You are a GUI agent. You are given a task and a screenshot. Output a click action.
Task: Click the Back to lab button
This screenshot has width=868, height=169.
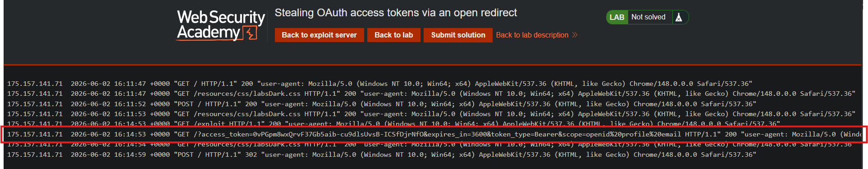[393, 35]
